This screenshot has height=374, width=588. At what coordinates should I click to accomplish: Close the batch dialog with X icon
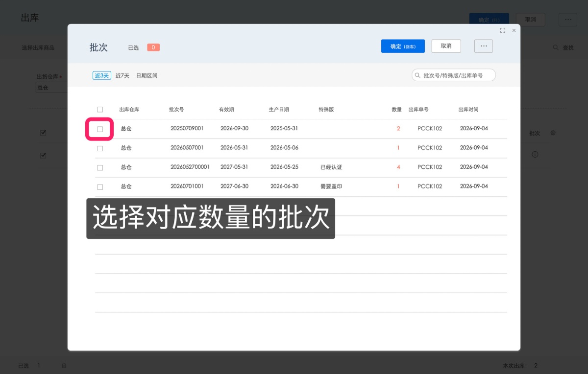[x=514, y=30]
